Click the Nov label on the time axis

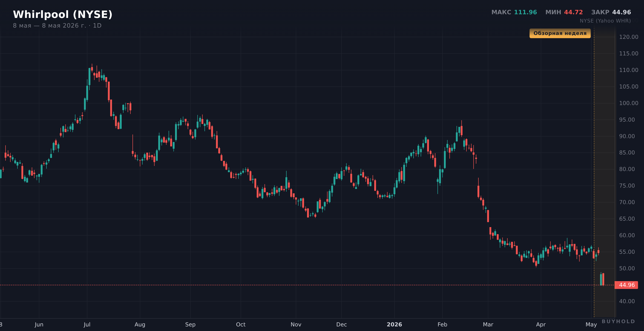click(x=296, y=325)
